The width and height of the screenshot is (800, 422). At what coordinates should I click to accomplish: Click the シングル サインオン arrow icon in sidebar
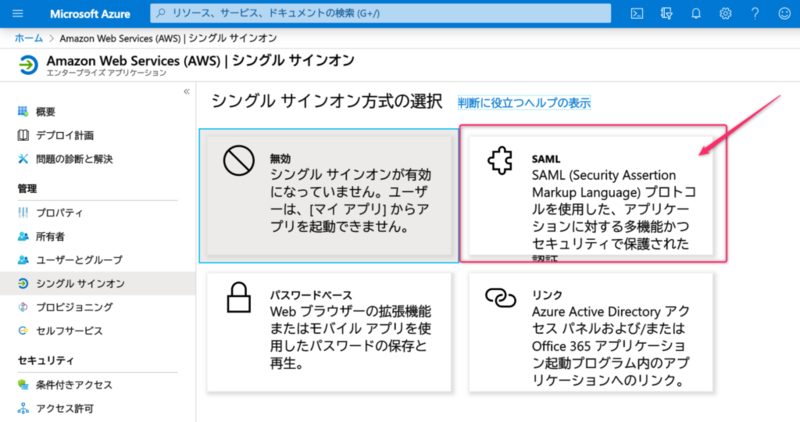[23, 283]
